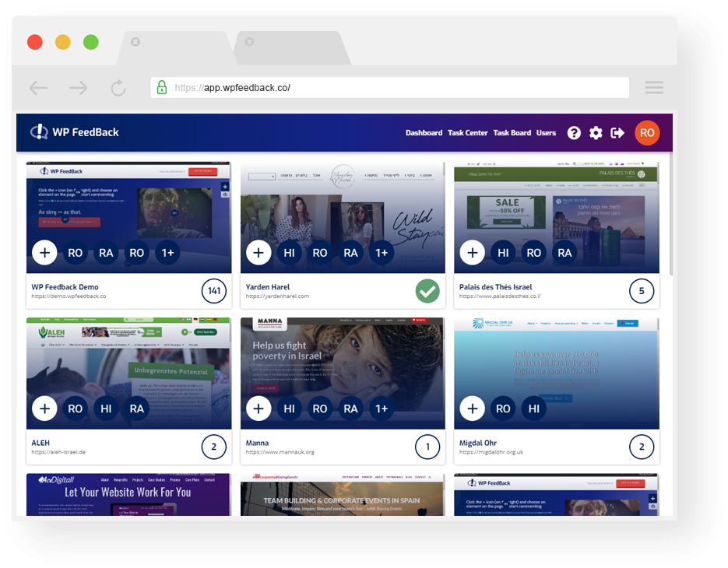Click https://aleh-israel.de URL text
Screen dimensions: 728x568
point(58,452)
